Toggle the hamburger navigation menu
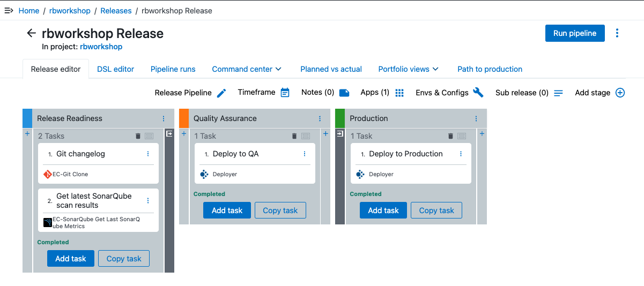 [x=9, y=11]
